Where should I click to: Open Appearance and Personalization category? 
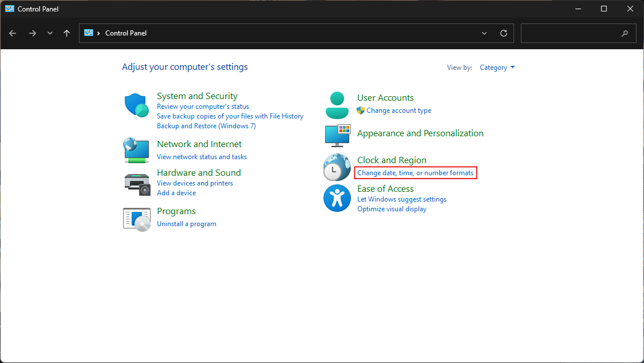tap(420, 133)
